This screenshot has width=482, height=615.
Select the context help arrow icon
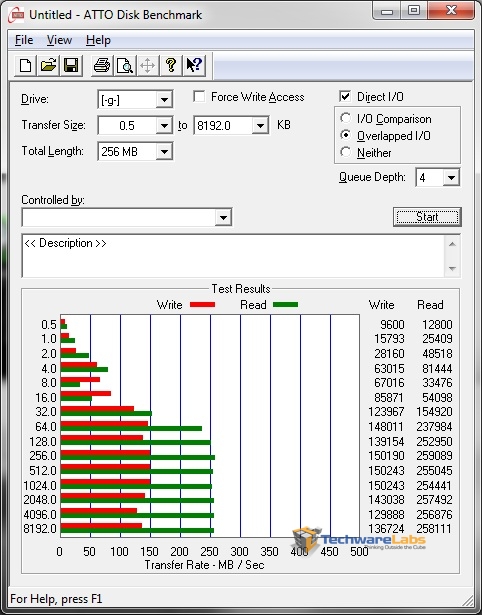click(194, 65)
